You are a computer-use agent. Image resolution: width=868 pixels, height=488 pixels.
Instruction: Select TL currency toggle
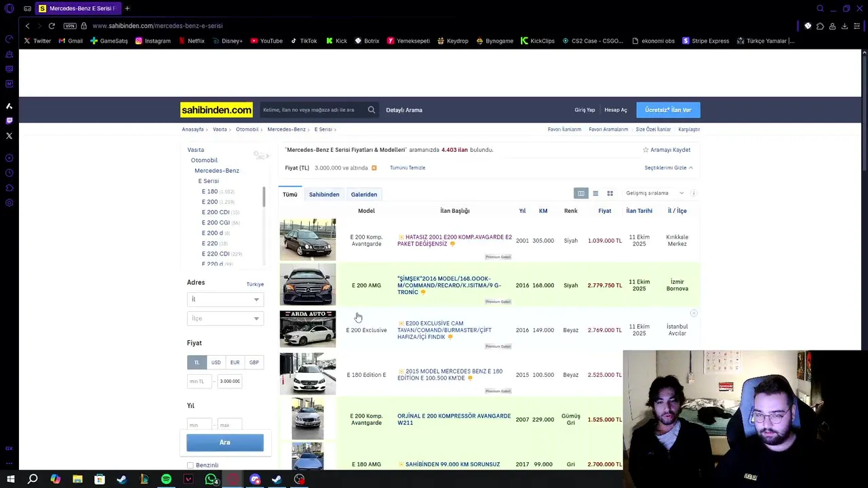[197, 363]
